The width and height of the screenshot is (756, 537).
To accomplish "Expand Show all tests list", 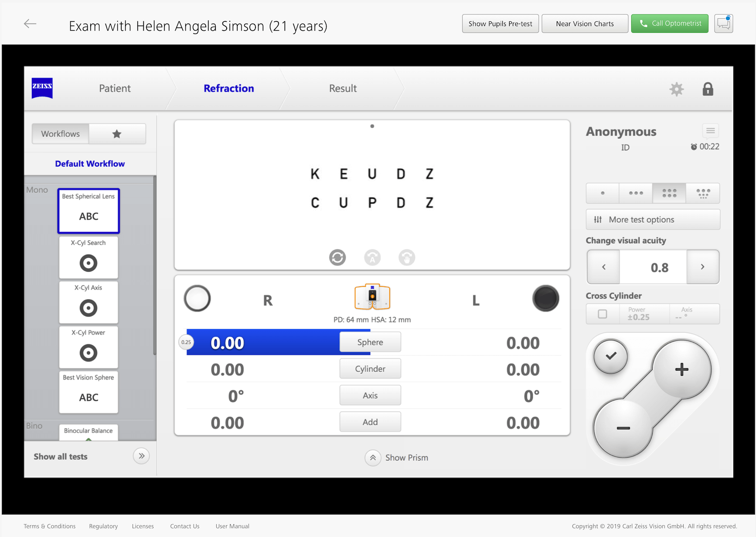I will click(141, 456).
